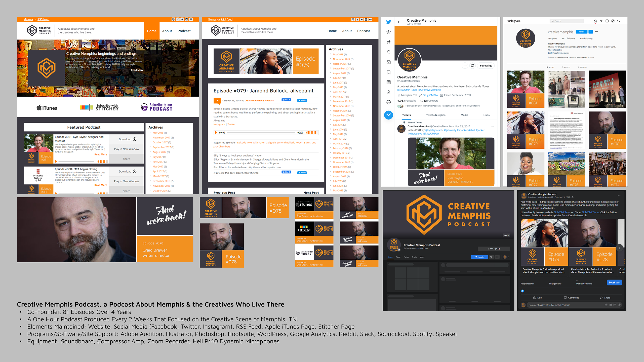Expand Facebook page More dropdown
The height and width of the screenshot is (362, 644).
[x=423, y=257]
